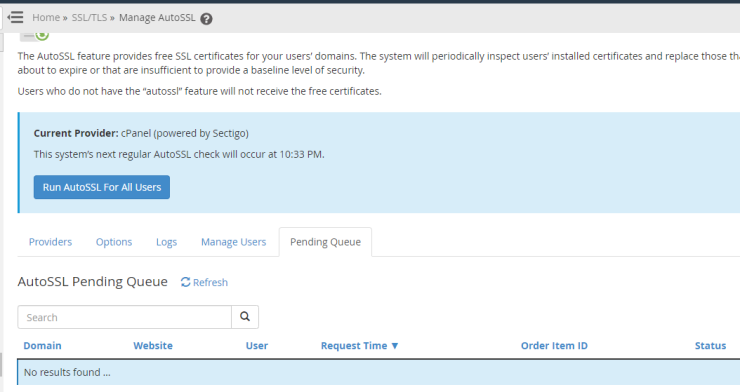Focus the pending queue Search field
740x392 pixels.
(x=125, y=317)
